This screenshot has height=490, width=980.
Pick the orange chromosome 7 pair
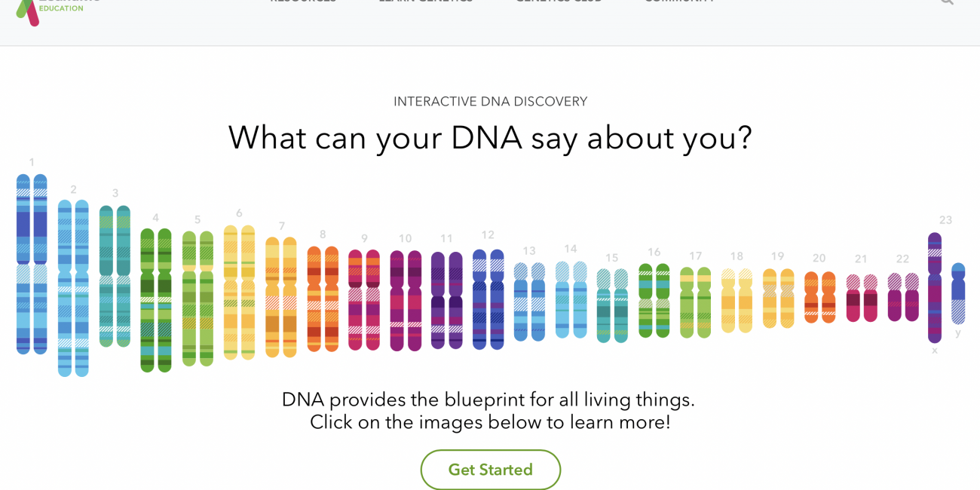281,297
